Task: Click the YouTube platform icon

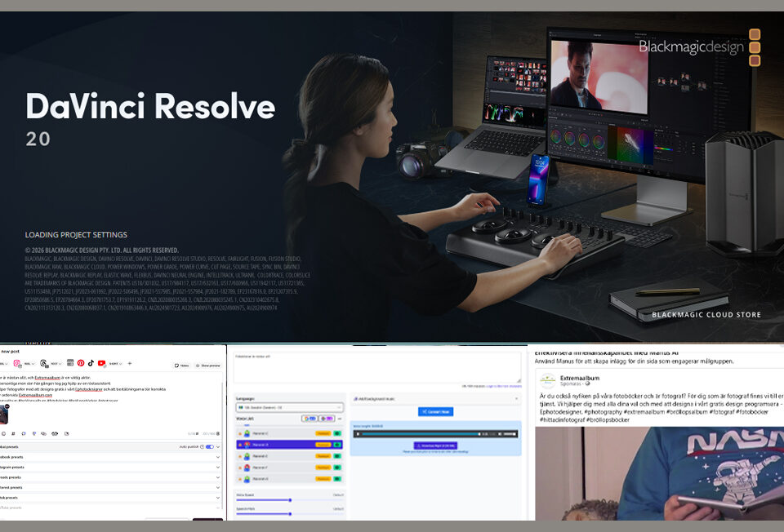Action: [x=102, y=363]
